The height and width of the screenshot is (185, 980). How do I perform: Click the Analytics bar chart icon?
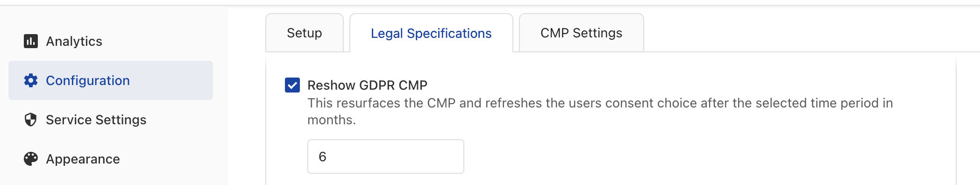coord(31,41)
